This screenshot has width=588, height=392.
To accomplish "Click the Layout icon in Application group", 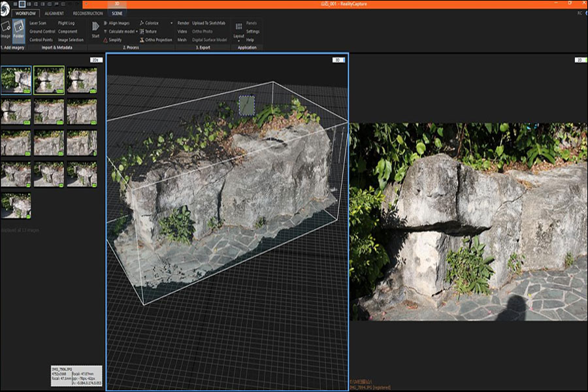I will 239,25.
